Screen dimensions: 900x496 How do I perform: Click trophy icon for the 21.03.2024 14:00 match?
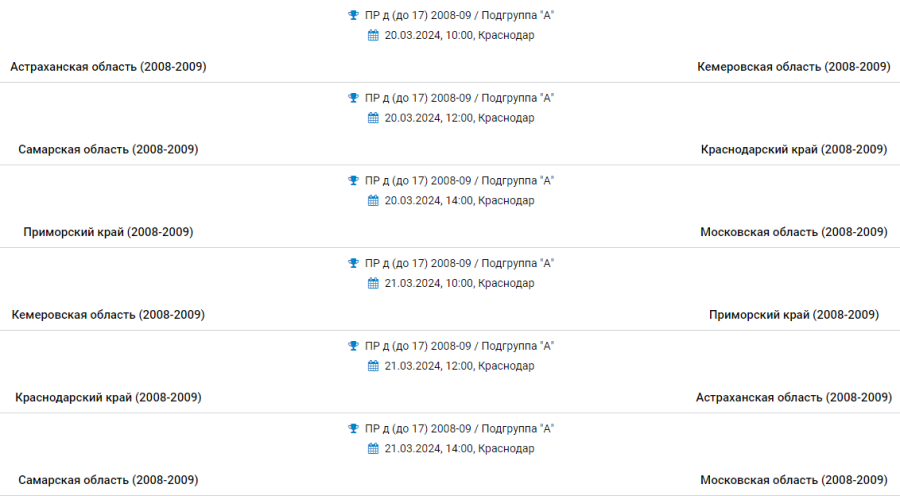pos(353,429)
